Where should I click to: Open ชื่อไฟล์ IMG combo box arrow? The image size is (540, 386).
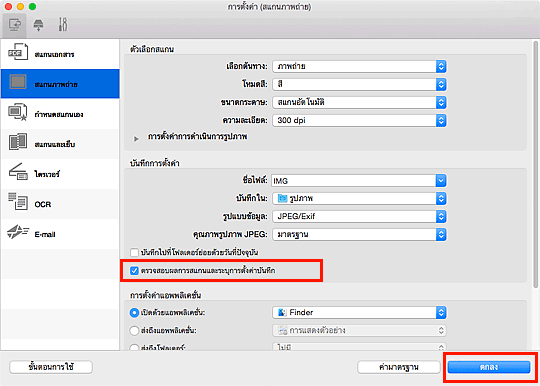(441, 180)
